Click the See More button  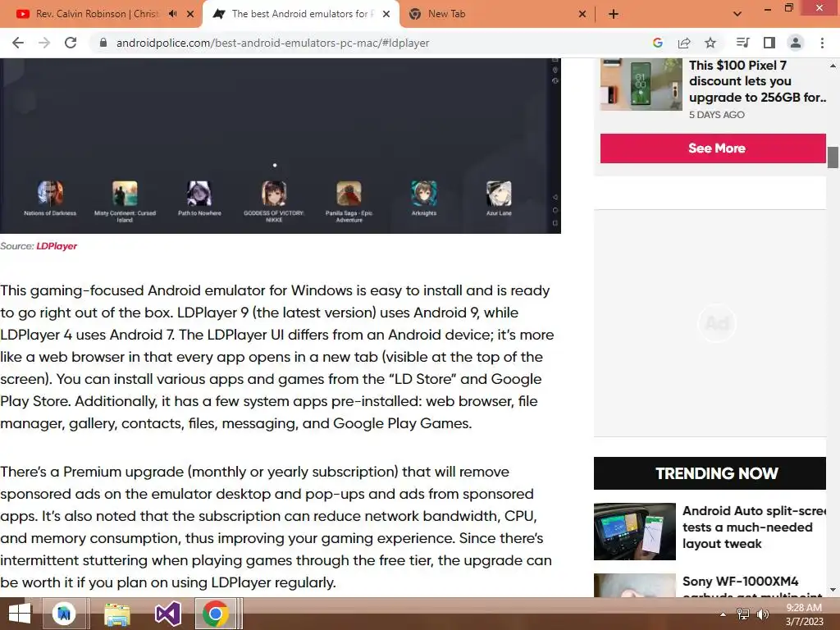coord(713,148)
